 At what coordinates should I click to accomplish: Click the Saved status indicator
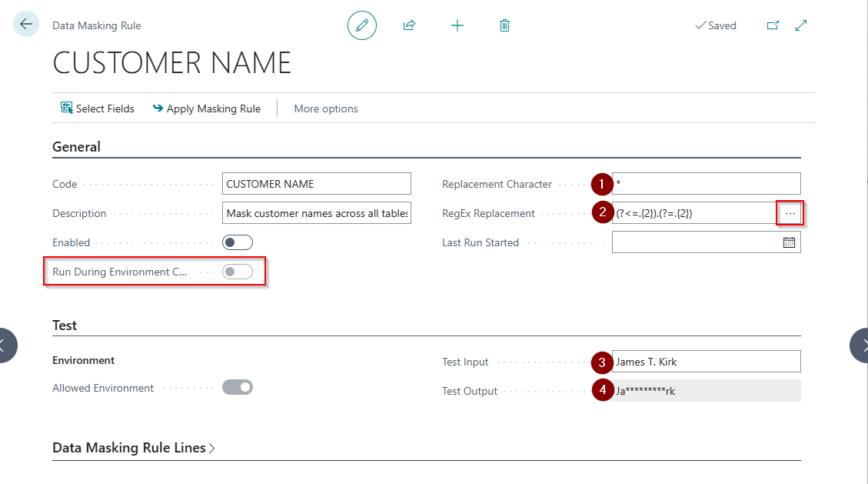715,25
